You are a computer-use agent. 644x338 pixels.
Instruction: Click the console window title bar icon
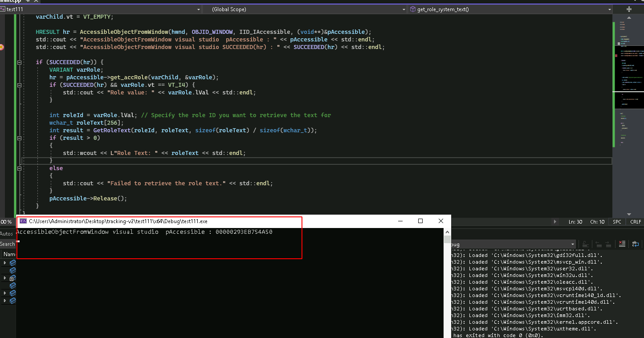23,221
